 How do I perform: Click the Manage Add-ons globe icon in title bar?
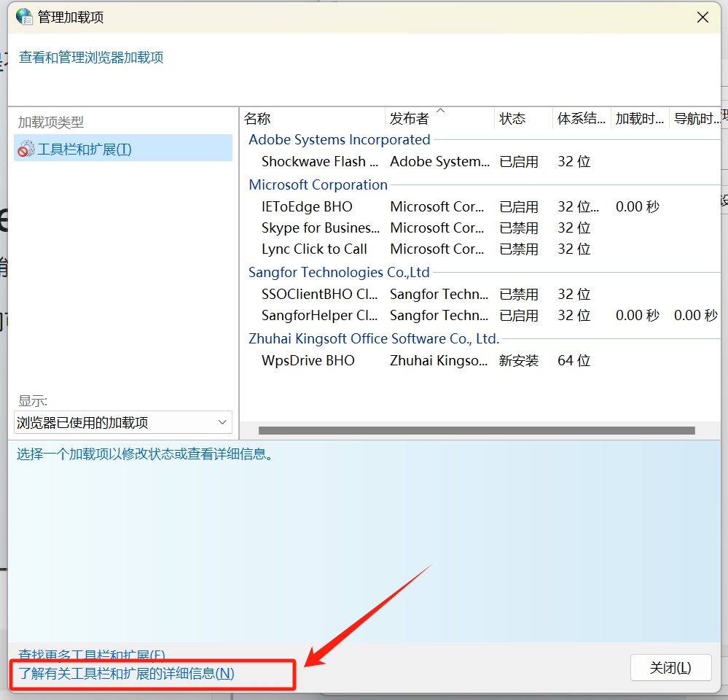click(x=24, y=17)
